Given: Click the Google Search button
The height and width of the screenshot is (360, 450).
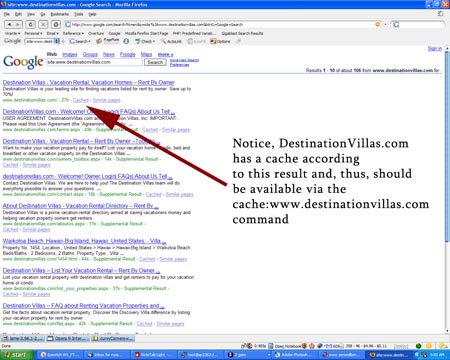Looking at the screenshot, I should (x=155, y=62).
